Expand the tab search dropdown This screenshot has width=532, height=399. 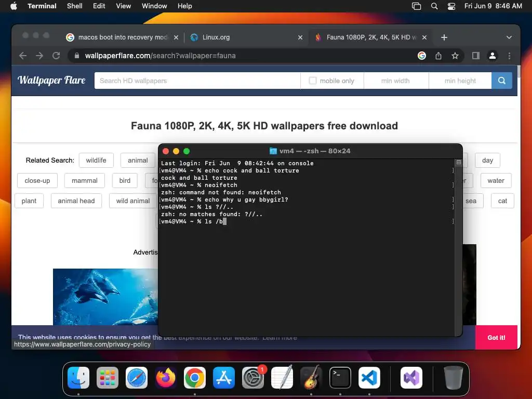point(509,37)
